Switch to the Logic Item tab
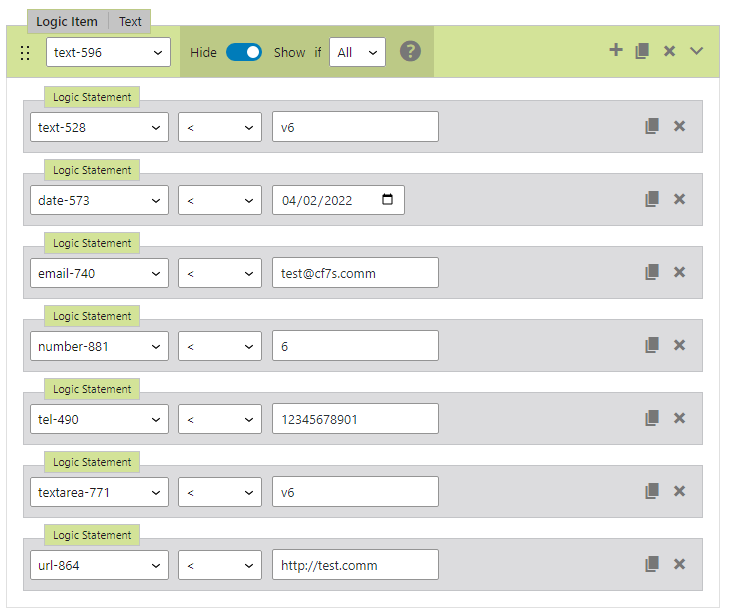 click(67, 21)
